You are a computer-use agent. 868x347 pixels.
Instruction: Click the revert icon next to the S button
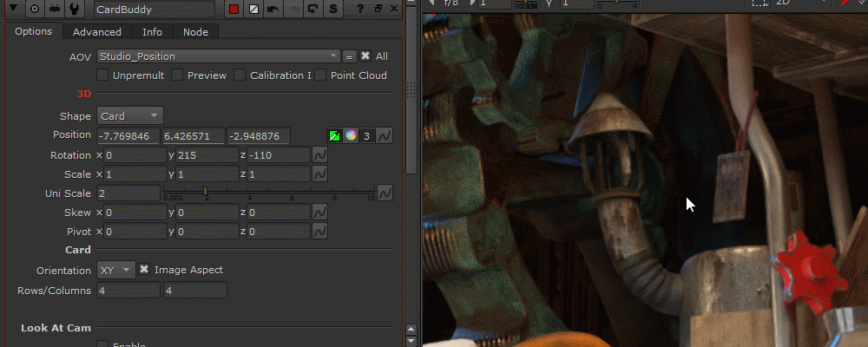coord(313,10)
